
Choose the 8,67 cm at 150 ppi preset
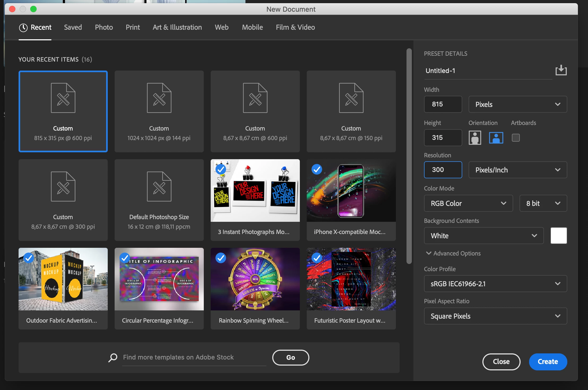(351, 111)
